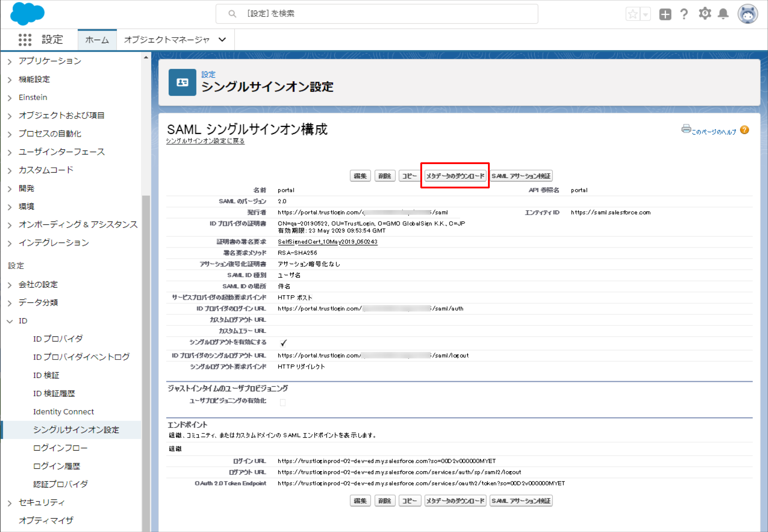Screen dimensions: 768x532
Task: Open ID プロバイダ in sidebar
Action: coord(58,339)
